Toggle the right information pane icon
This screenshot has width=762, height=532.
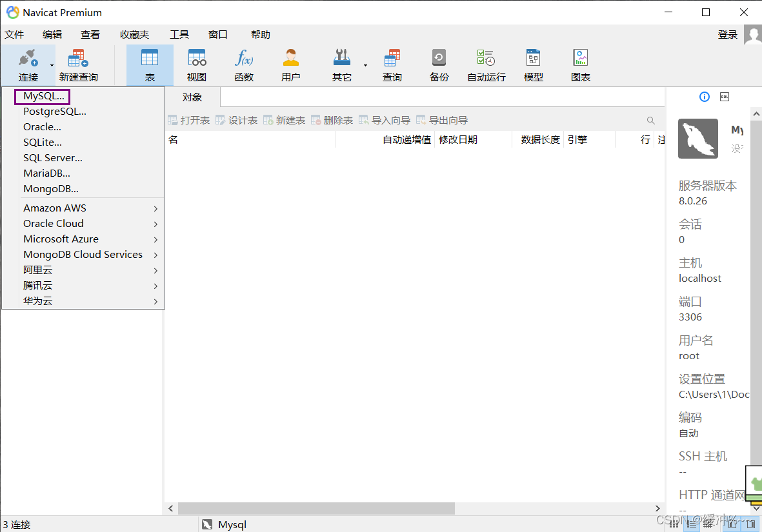pos(750,524)
